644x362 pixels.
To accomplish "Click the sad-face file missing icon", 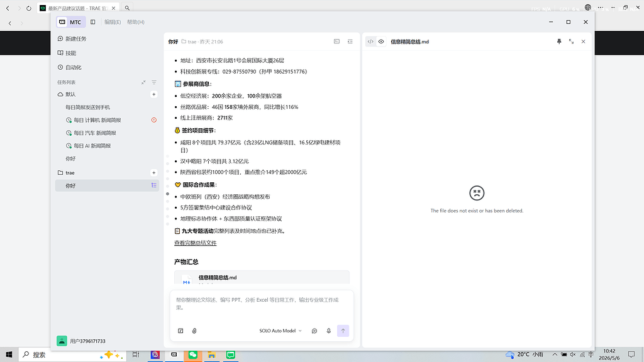I will point(477,193).
